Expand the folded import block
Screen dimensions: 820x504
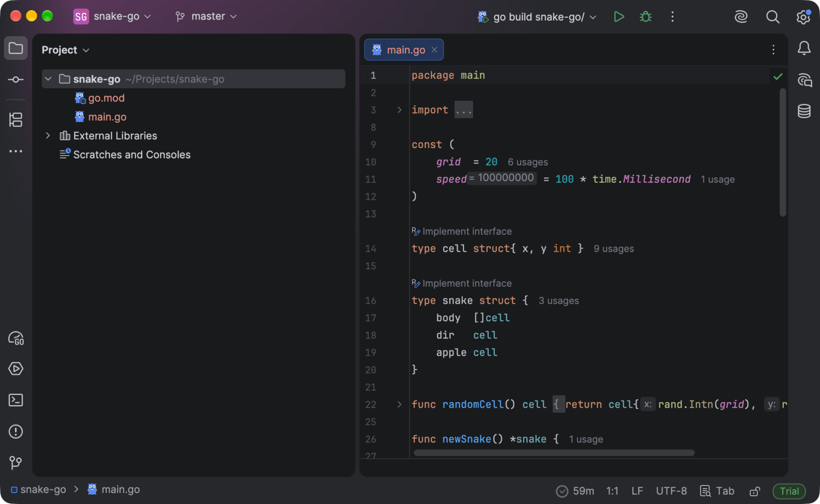[399, 110]
